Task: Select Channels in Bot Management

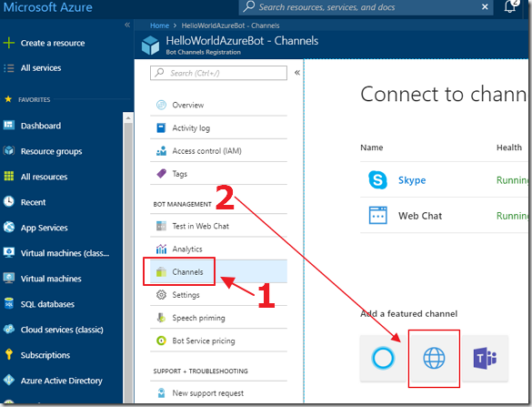Action: coord(218,271)
